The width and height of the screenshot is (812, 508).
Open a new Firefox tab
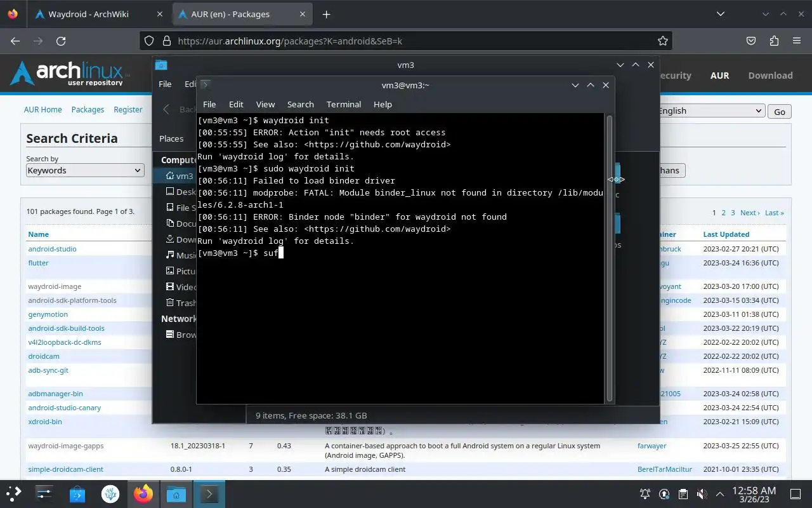326,14
